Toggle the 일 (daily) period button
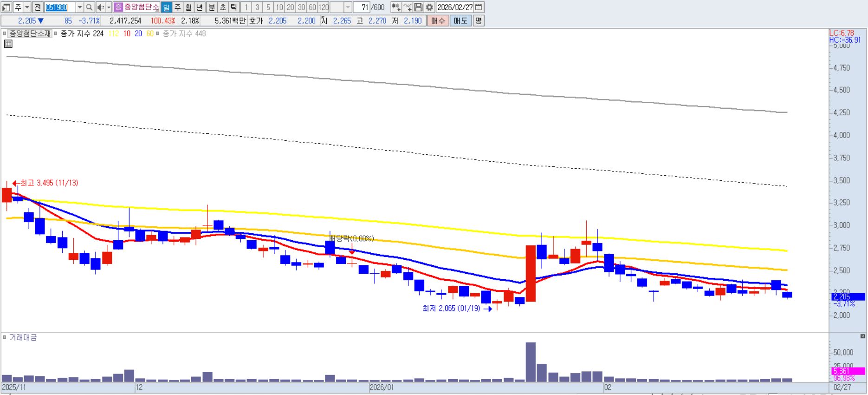Image resolution: width=868 pixels, height=395 pixels. coord(166,7)
